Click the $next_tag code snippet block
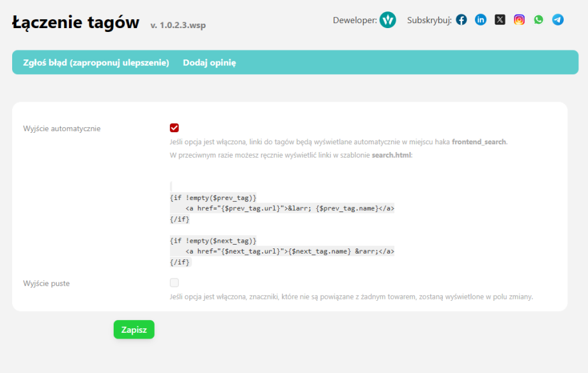Screen dimensions: 588x373 pyautogui.click(x=282, y=251)
